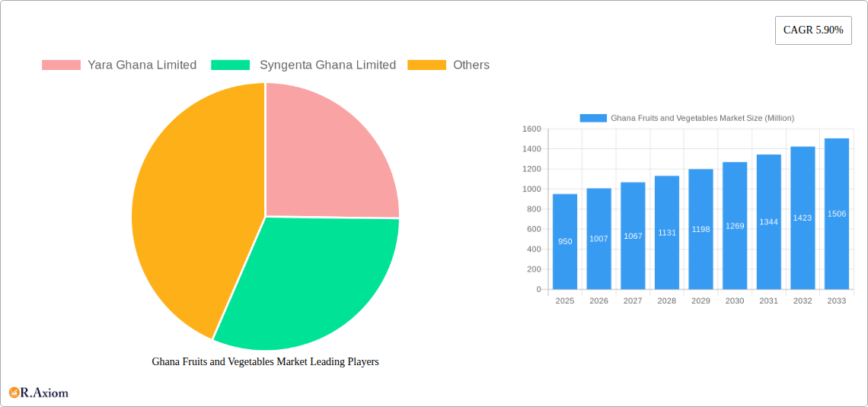Click the 200 y-axis value
868x407 pixels.
[535, 269]
